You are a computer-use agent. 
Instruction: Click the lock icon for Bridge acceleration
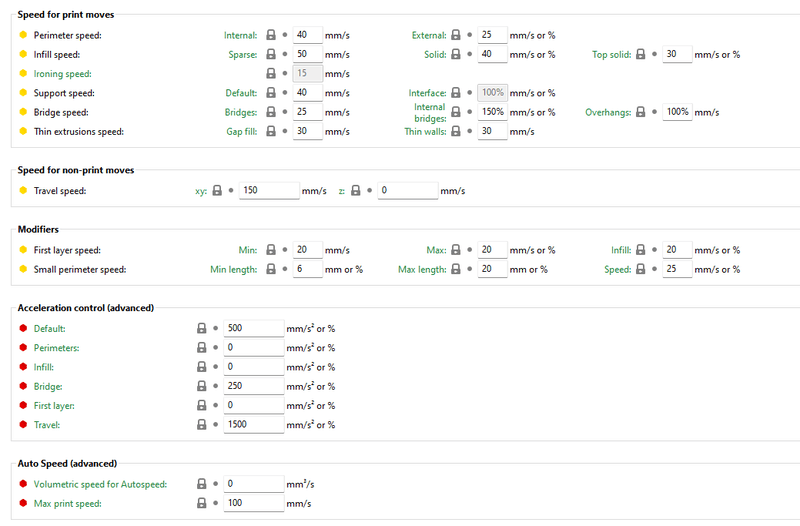[201, 386]
